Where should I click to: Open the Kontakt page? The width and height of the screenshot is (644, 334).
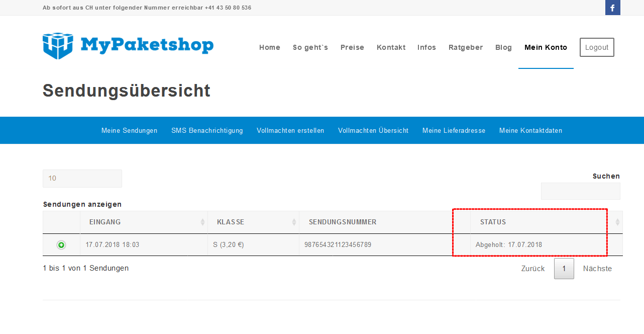[391, 47]
